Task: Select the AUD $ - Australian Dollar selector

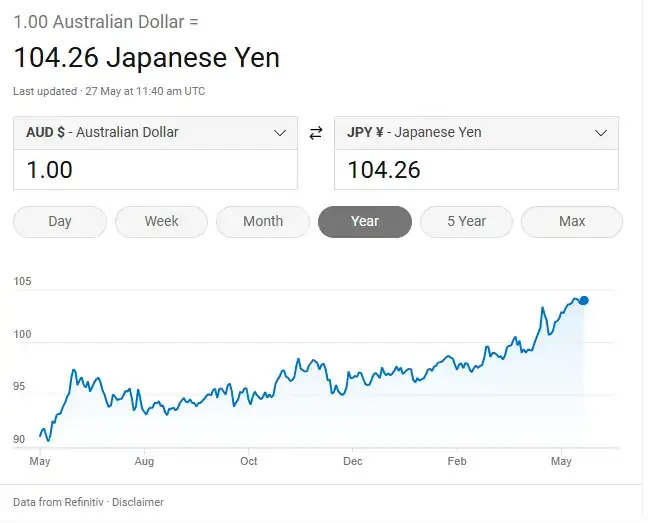Action: click(155, 133)
